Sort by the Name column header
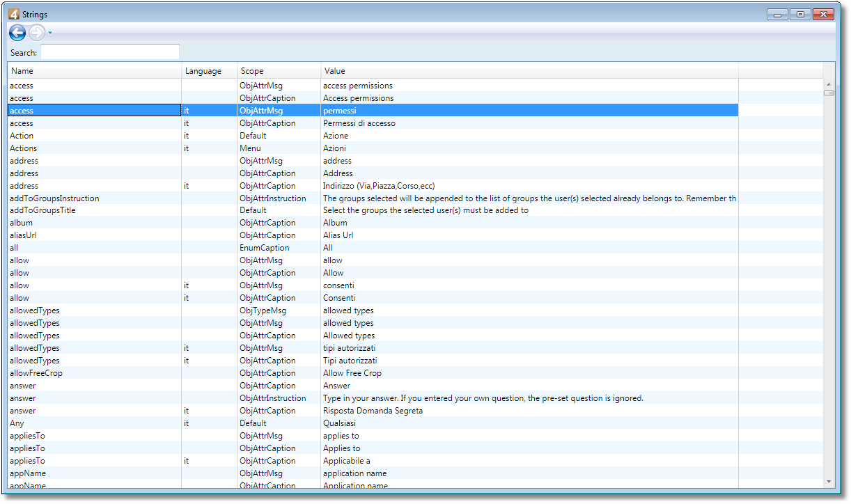The height and width of the screenshot is (504, 851). [94, 71]
